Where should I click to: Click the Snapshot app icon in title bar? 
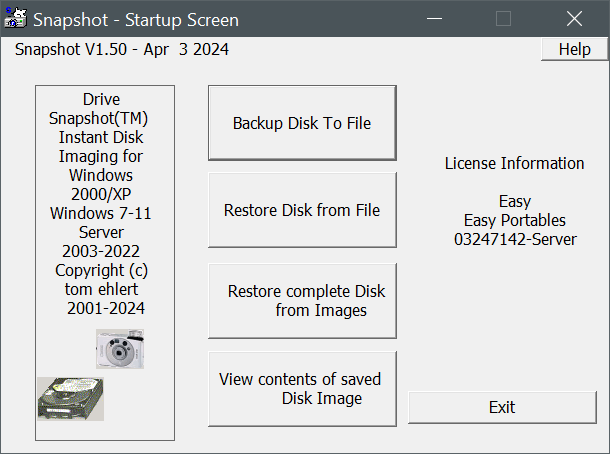[16, 18]
